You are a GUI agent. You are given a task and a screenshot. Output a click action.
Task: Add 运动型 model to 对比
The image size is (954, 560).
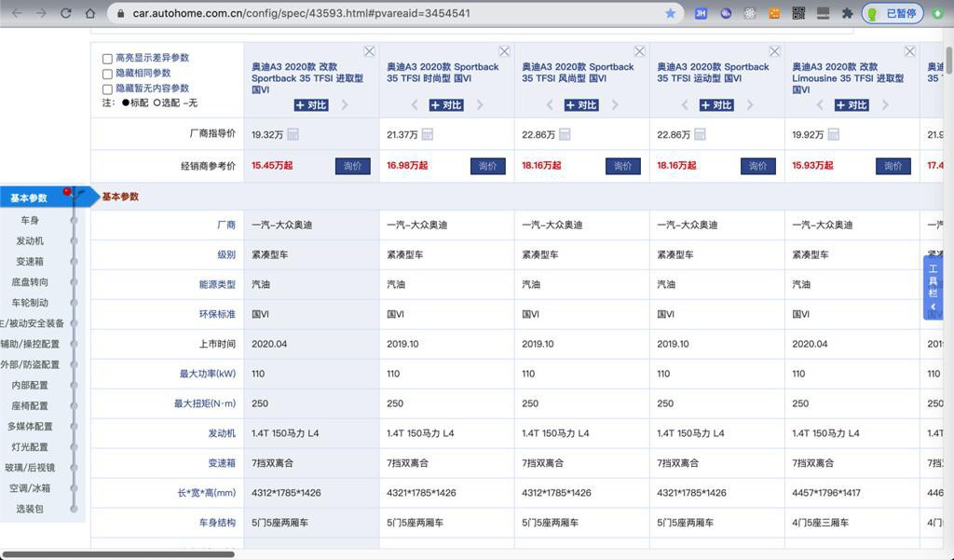click(716, 105)
